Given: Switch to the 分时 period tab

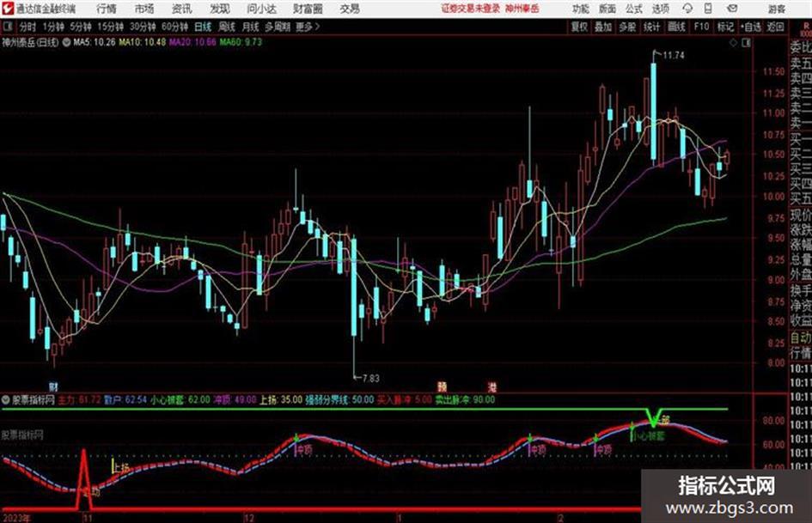Looking at the screenshot, I should coord(28,27).
